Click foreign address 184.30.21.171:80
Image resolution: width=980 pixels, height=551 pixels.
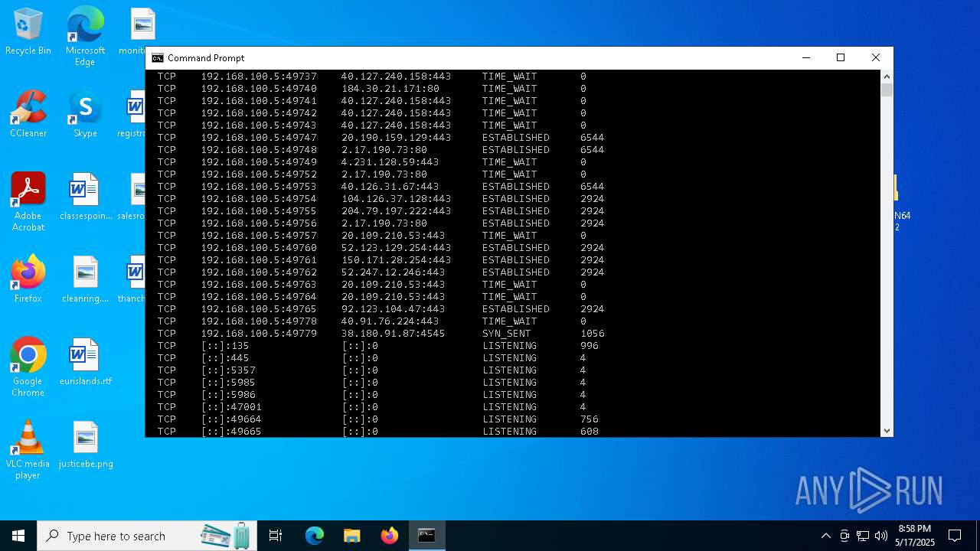tap(390, 89)
